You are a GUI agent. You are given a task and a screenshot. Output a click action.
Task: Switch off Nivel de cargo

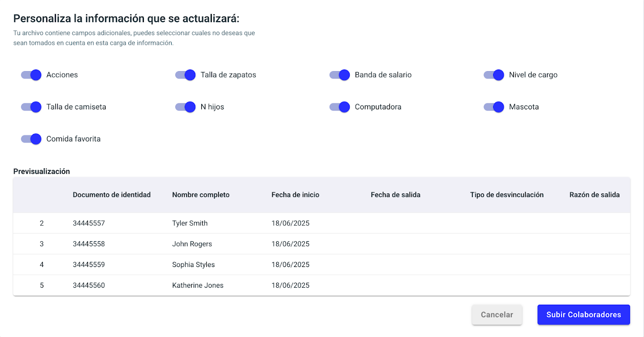(x=494, y=75)
